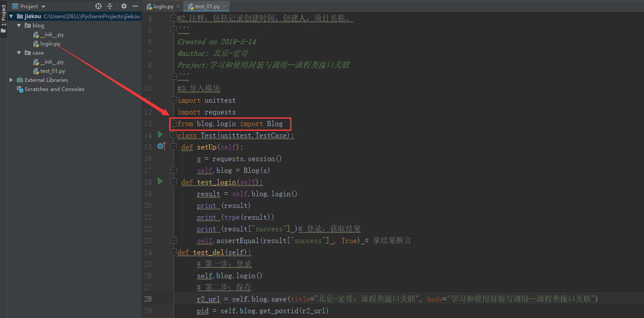644x318 pixels.
Task: Select the jiekou project root row
Action: [75, 16]
